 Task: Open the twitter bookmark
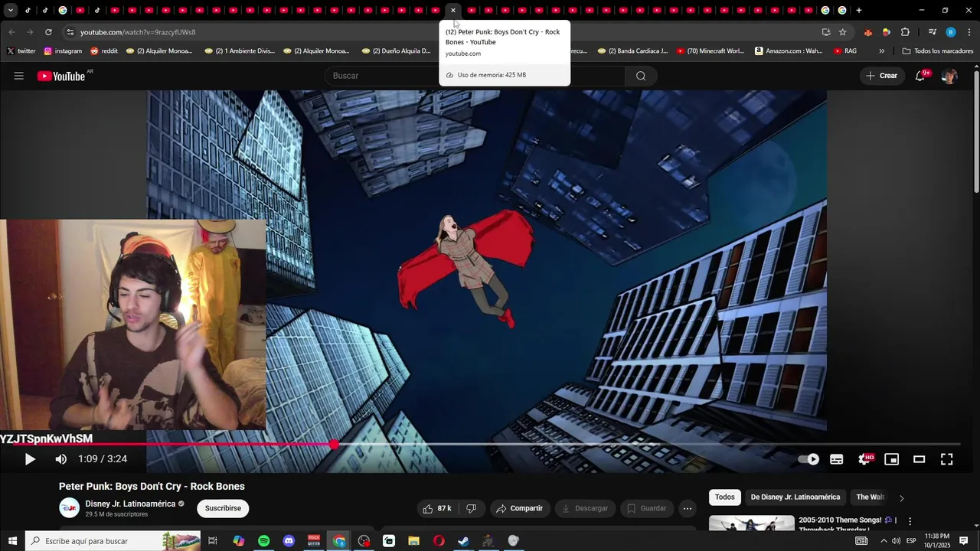coord(21,51)
